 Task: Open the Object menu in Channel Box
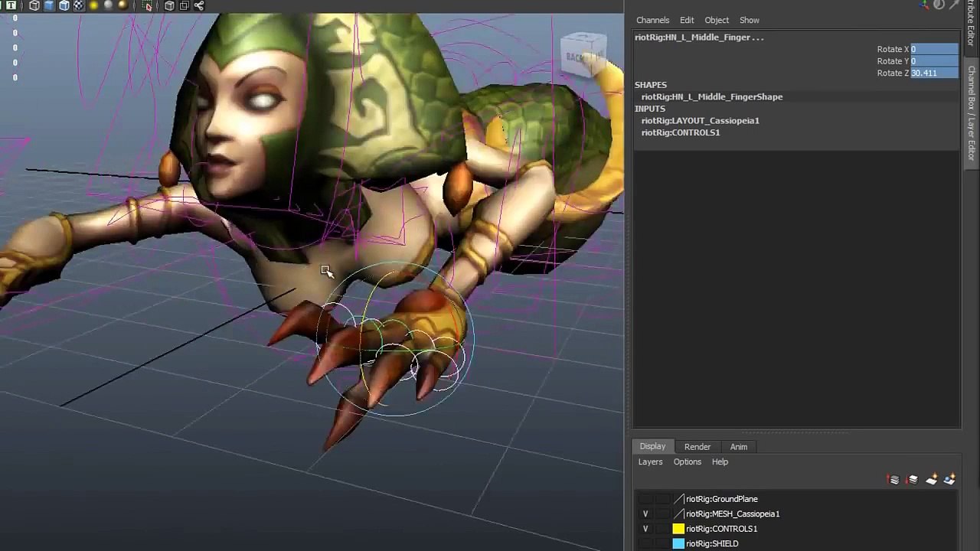[717, 20]
